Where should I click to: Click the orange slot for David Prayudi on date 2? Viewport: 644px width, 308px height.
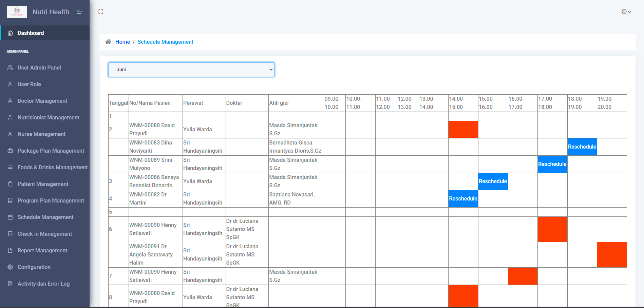tap(463, 130)
